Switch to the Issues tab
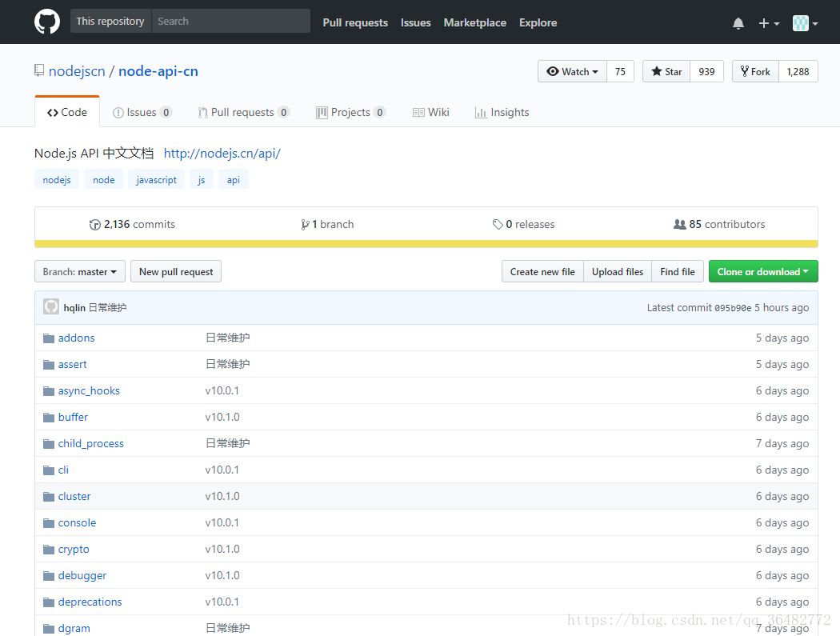Image resolution: width=840 pixels, height=636 pixels. pyautogui.click(x=142, y=112)
